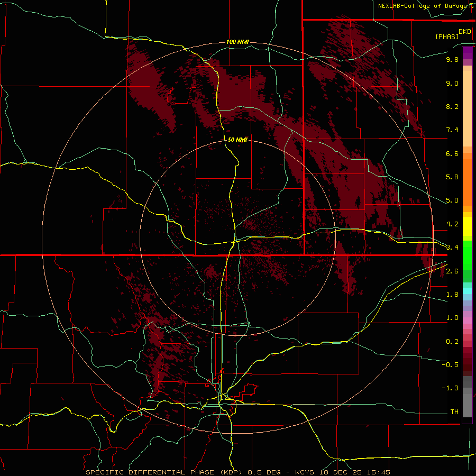
Task: Click the 50 NMI range ring label
Action: [x=237, y=140]
